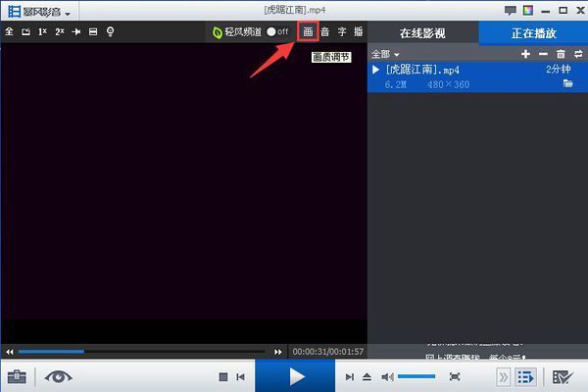The height and width of the screenshot is (392, 588).
Task: Seek within the video progress bar
Action: point(142,352)
